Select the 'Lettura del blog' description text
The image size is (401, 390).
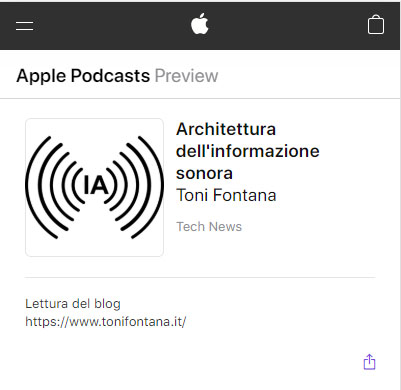[73, 304]
